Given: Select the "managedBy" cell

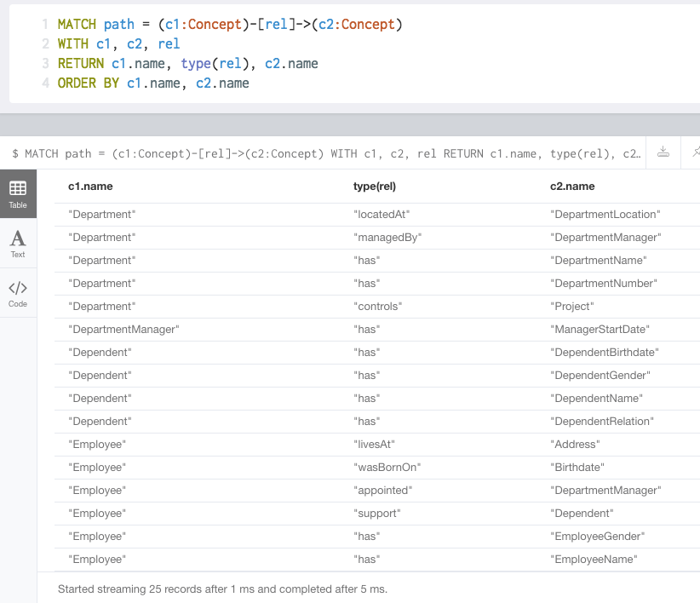Looking at the screenshot, I should [387, 238].
